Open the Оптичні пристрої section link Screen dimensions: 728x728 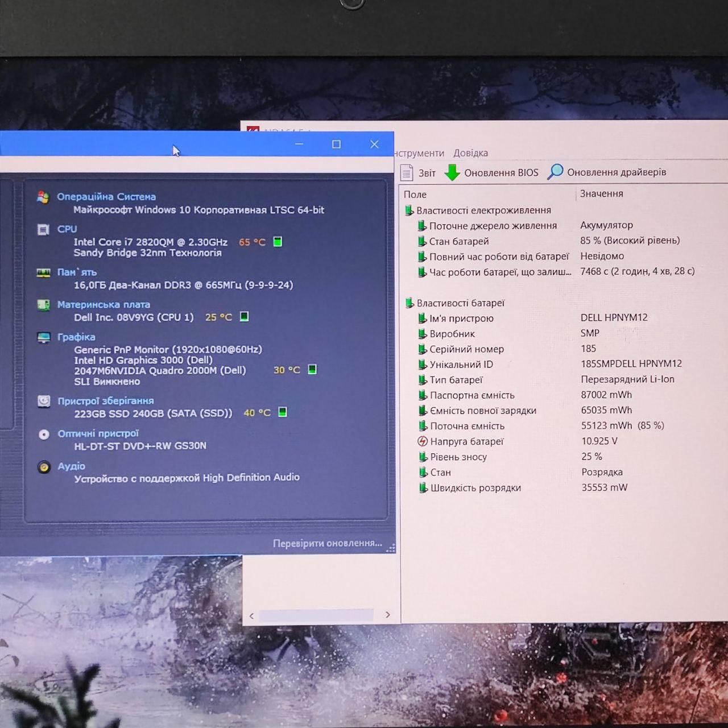coord(98,433)
